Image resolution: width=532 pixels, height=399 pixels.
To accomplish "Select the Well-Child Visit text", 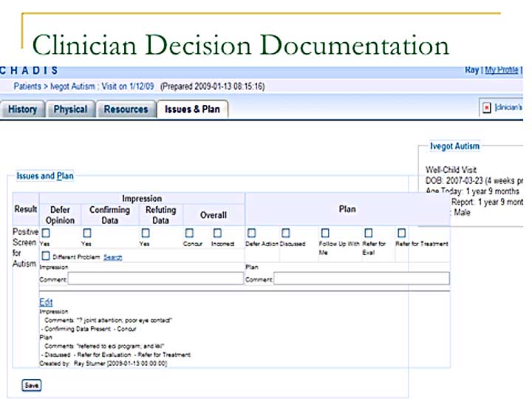I will click(451, 170).
